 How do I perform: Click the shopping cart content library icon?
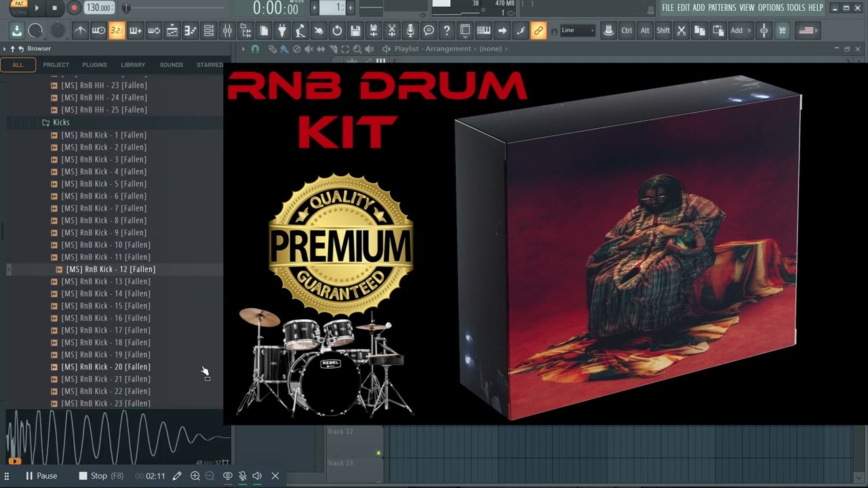pyautogui.click(x=782, y=30)
